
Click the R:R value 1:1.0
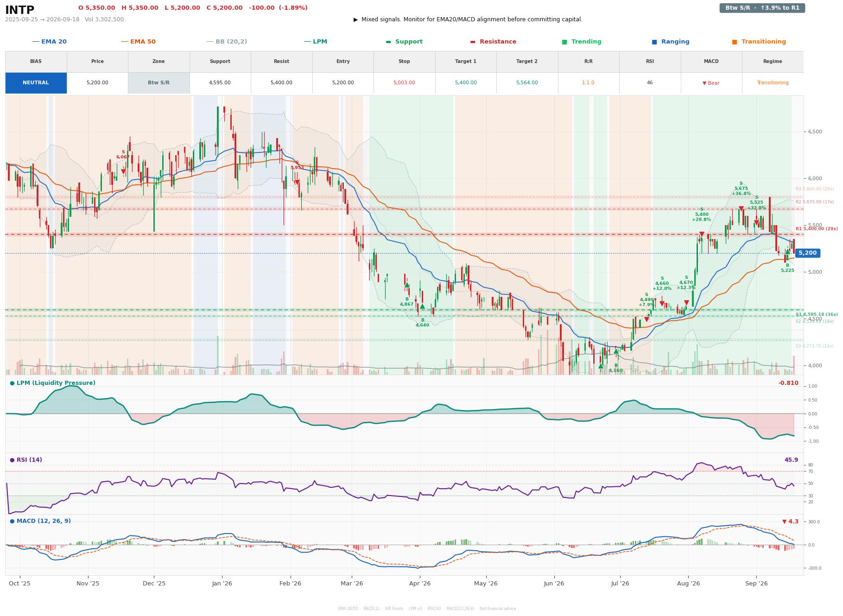click(588, 83)
